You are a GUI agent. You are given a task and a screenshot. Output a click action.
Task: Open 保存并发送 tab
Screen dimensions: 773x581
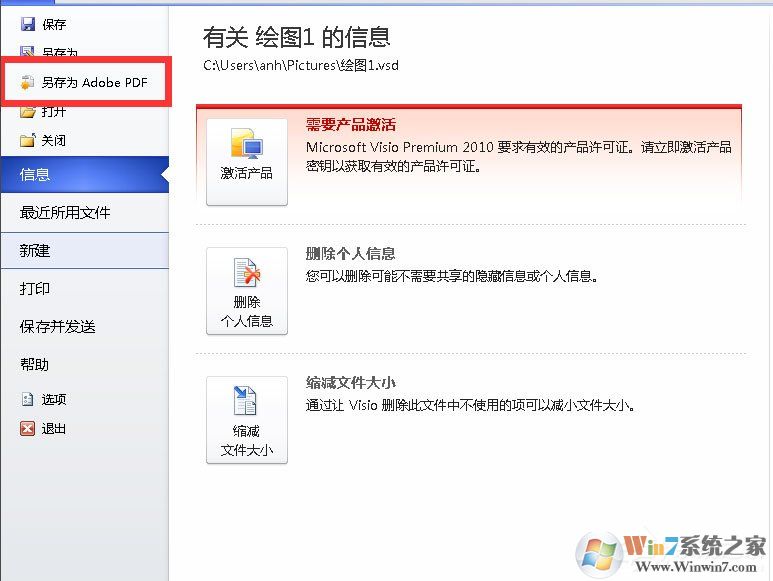(85, 326)
